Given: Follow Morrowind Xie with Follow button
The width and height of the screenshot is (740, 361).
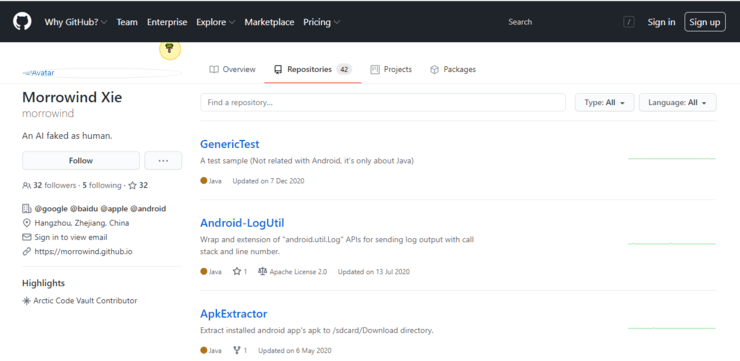Looking at the screenshot, I should click(x=81, y=160).
